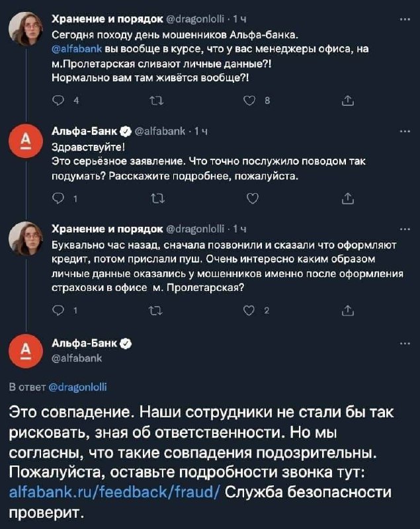Share the 'Буквально час назад' tweet
Screen dimensions: 420x529
(x=348, y=310)
